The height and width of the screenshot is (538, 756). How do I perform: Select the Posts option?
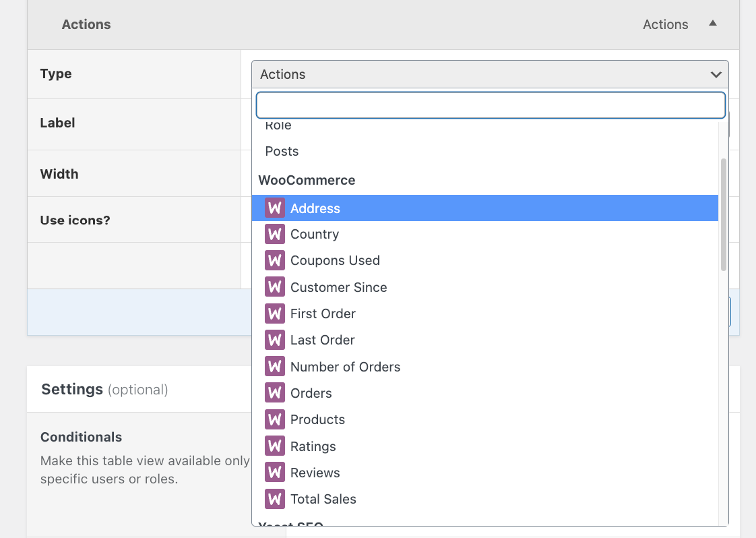point(282,151)
